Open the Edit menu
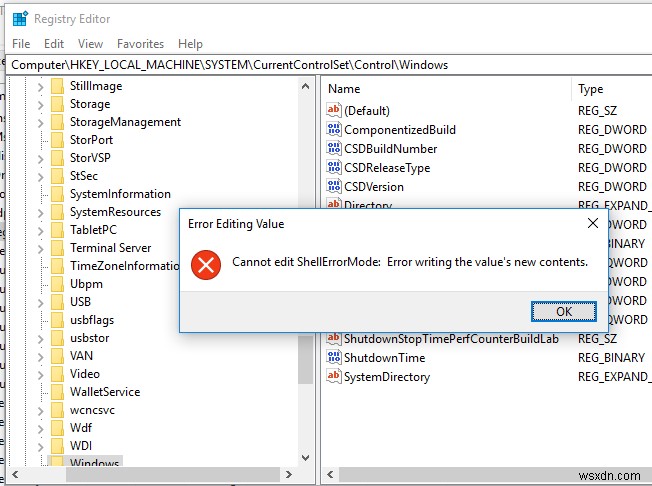 [54, 44]
